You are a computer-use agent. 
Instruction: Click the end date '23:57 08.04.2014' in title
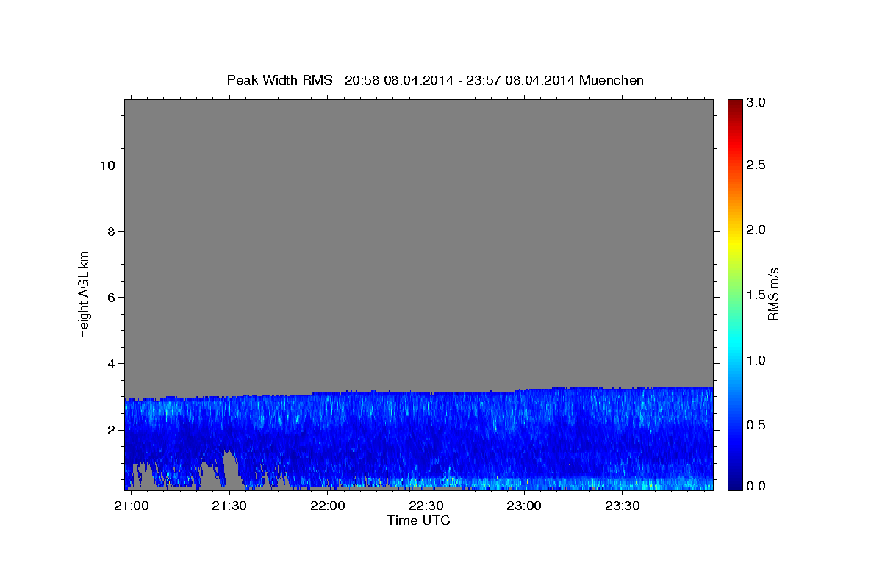520,80
